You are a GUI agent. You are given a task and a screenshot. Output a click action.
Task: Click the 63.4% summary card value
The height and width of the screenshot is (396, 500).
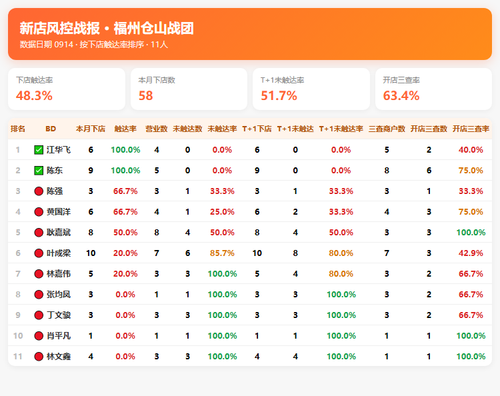pos(401,96)
